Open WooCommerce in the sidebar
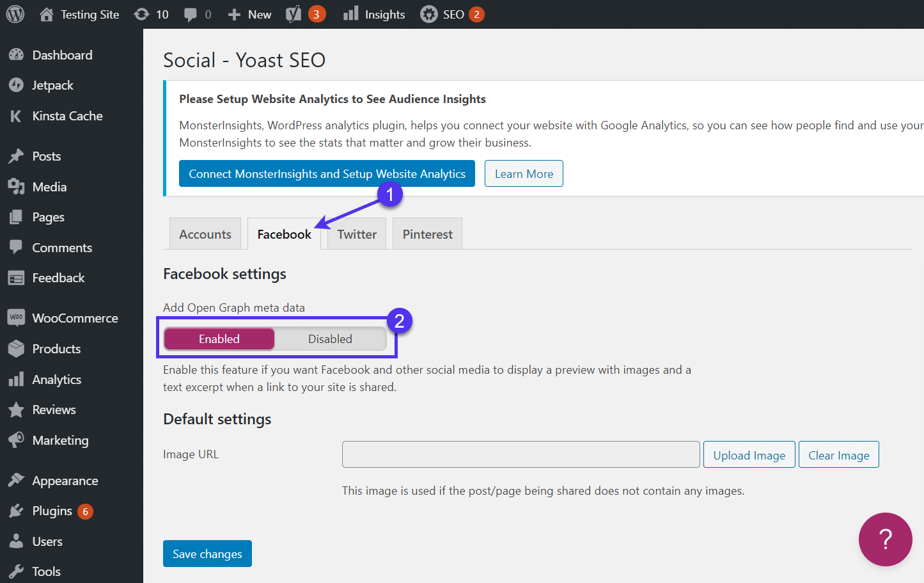This screenshot has height=583, width=924. click(75, 318)
